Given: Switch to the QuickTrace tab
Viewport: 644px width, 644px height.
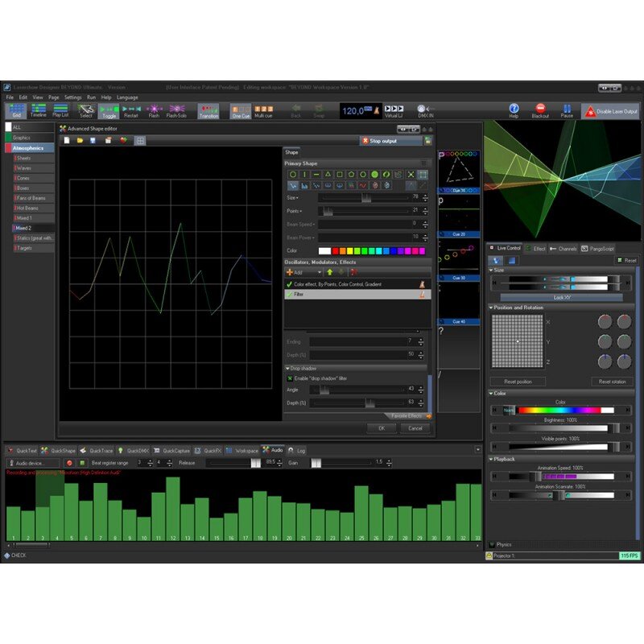Looking at the screenshot, I should pos(97,451).
